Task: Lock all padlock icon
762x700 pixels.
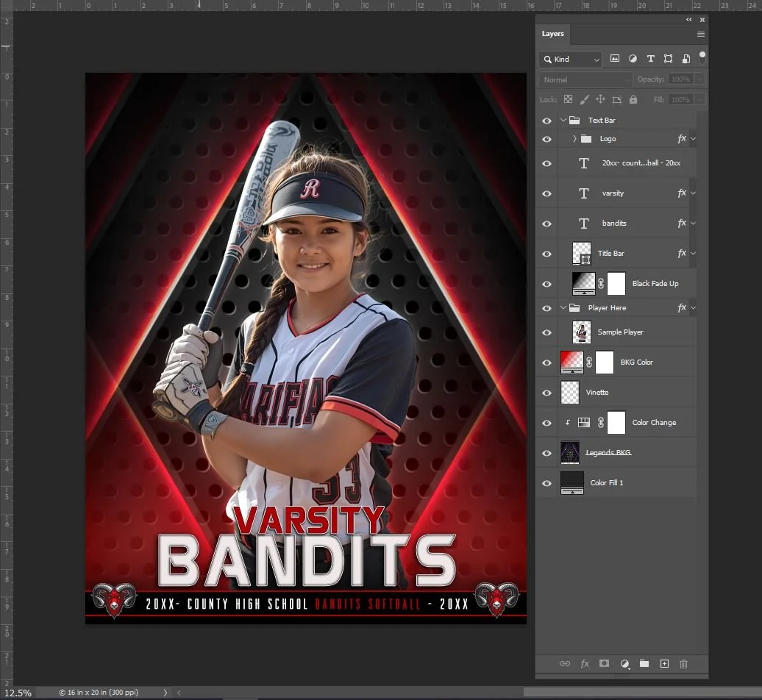Action: click(x=633, y=99)
